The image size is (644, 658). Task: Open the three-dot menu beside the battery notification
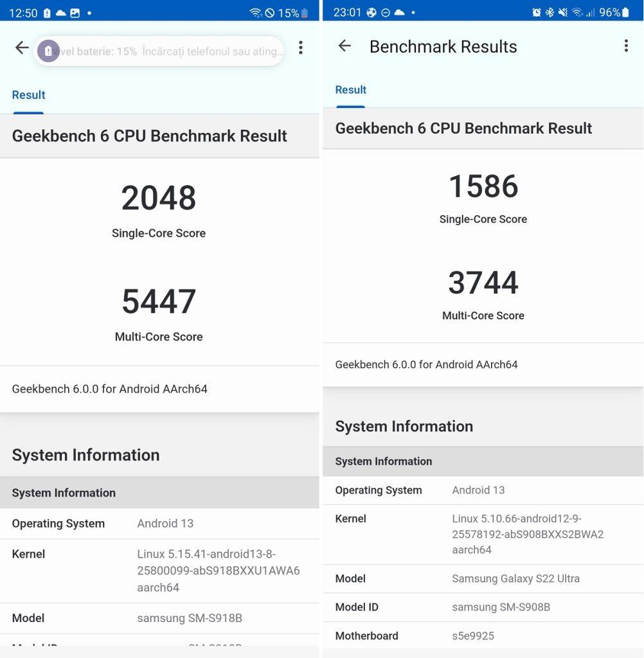tap(300, 48)
